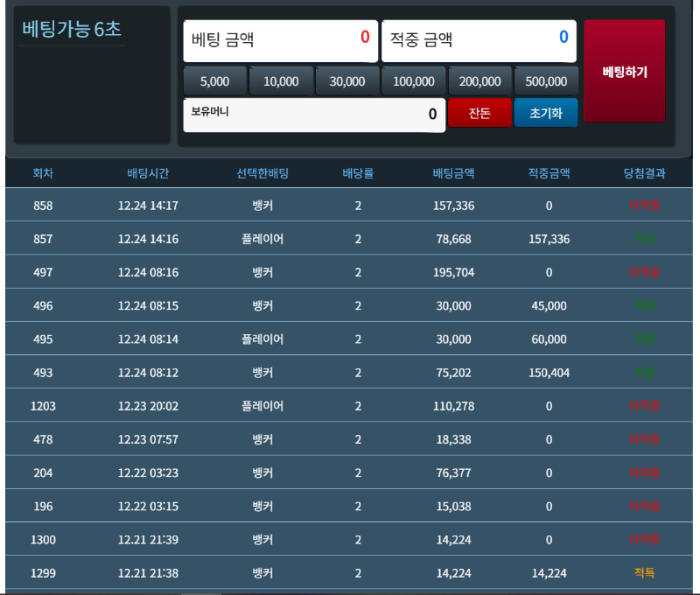Choose the 200,000 bet amount button

pyautogui.click(x=479, y=81)
